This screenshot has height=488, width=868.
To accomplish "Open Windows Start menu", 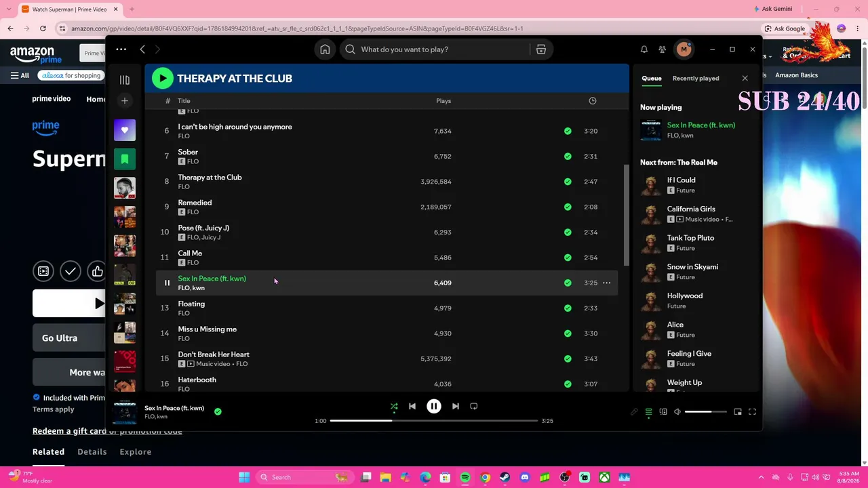I will 244,478.
